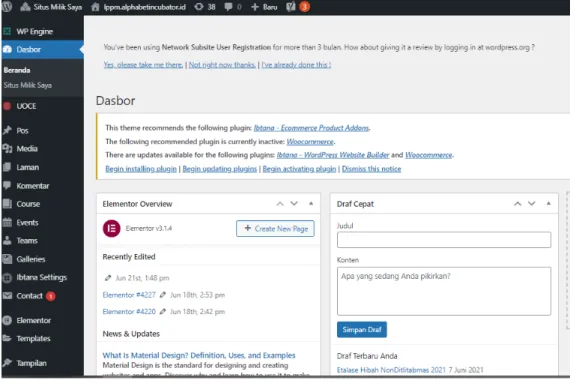Screen dimensions: 576x386
Task: Move Elementor Overview widget up
Action: [x=280, y=204]
